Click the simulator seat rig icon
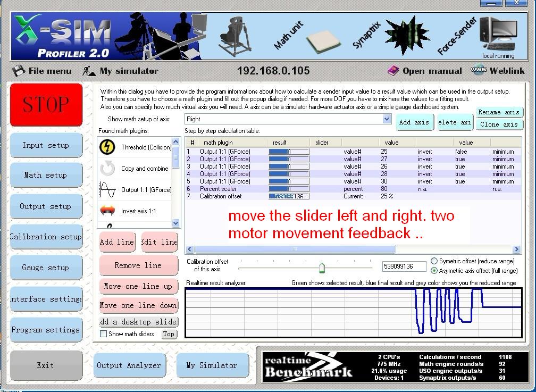The height and width of the screenshot is (392, 536). click(234, 36)
